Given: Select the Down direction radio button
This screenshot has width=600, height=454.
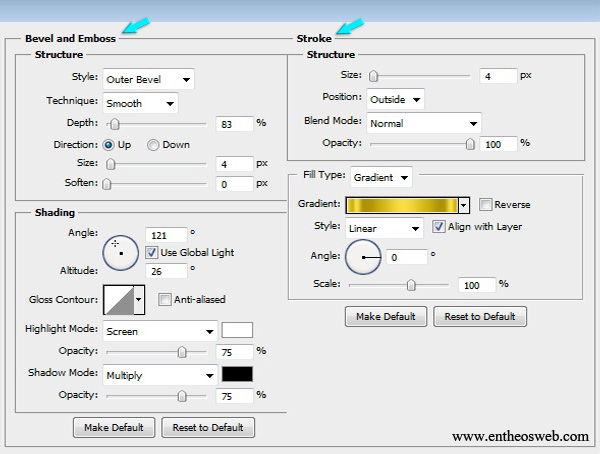Looking at the screenshot, I should 153,145.
